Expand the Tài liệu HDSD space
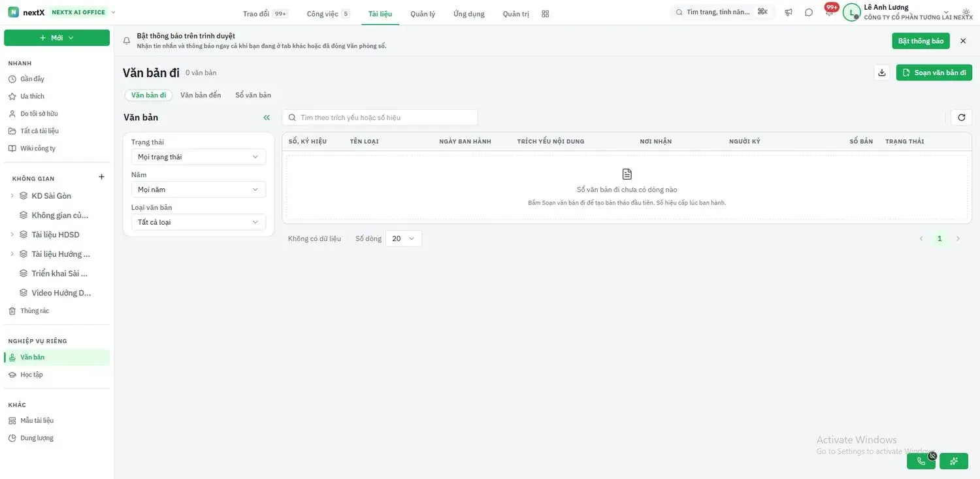 [x=12, y=235]
